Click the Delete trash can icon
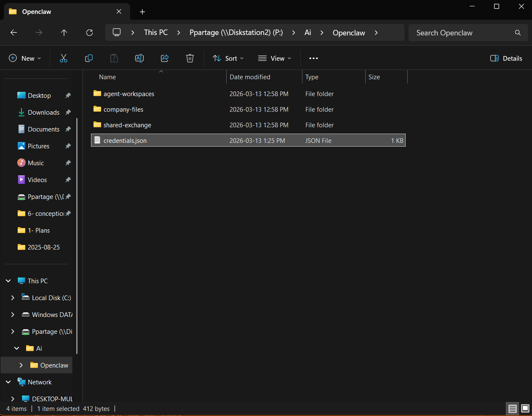Image resolution: width=532 pixels, height=416 pixels. tap(190, 58)
